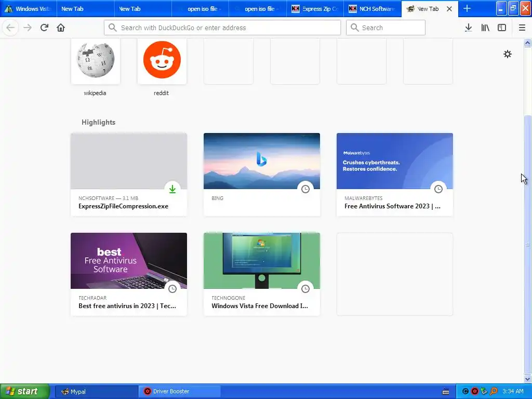The width and height of the screenshot is (532, 399).
Task: Click the history clock icon on Bing card
Action: pyautogui.click(x=305, y=189)
